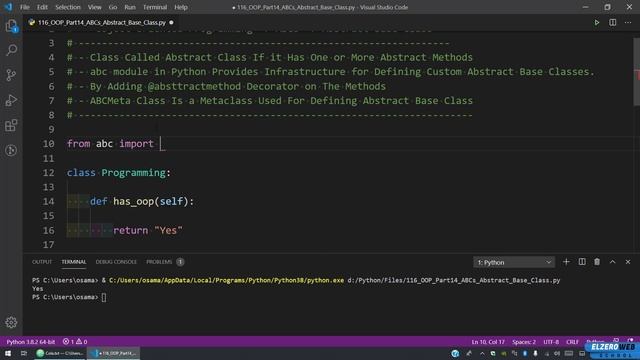Open the Terminal menu
Image resolution: width=640 pixels, height=360 pixels.
pos(155,7)
